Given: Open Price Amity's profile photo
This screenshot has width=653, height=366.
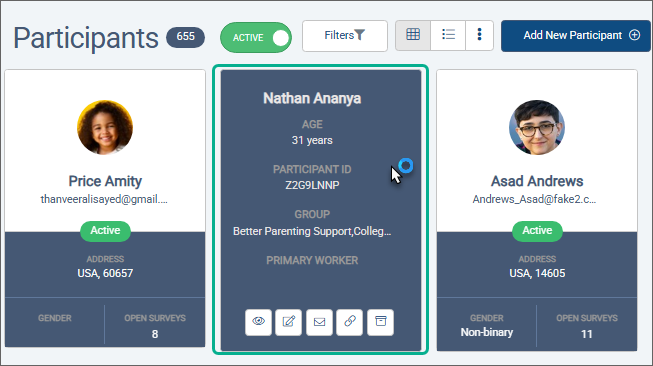Looking at the screenshot, I should pos(105,127).
